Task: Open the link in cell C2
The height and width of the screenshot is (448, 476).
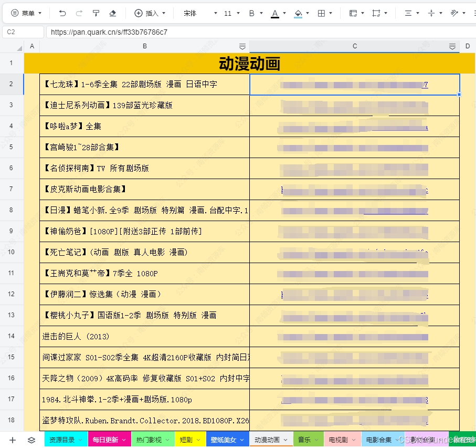Action: (354, 85)
